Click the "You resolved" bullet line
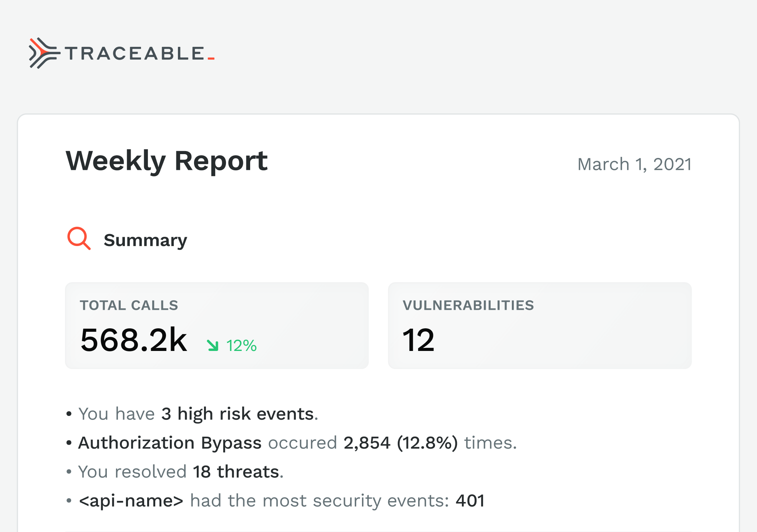This screenshot has height=532, width=757. click(132, 472)
